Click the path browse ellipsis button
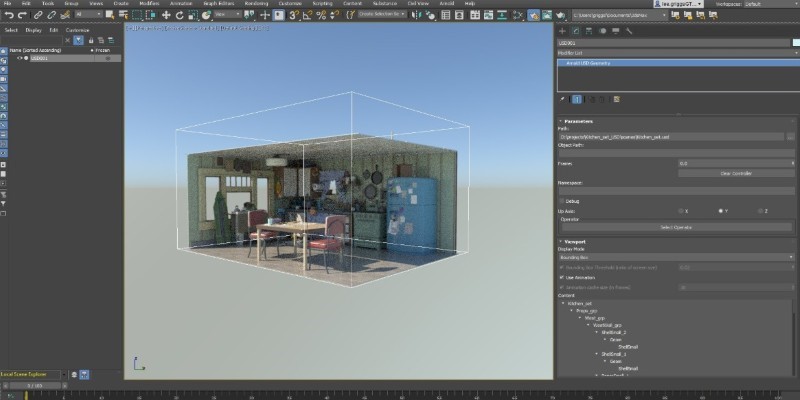Viewport: 800px width, 400px height. pyautogui.click(x=790, y=137)
